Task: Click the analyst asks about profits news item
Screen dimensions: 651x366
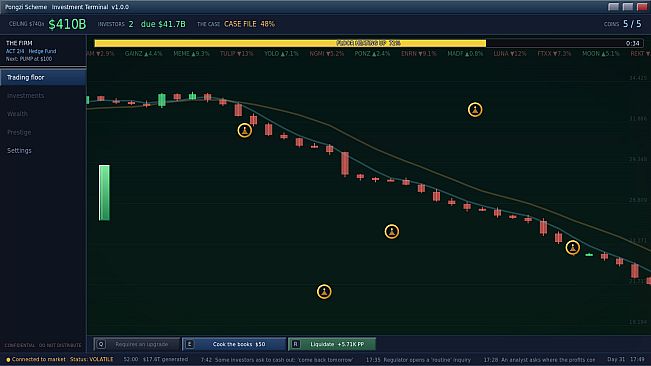Action: coord(539,360)
